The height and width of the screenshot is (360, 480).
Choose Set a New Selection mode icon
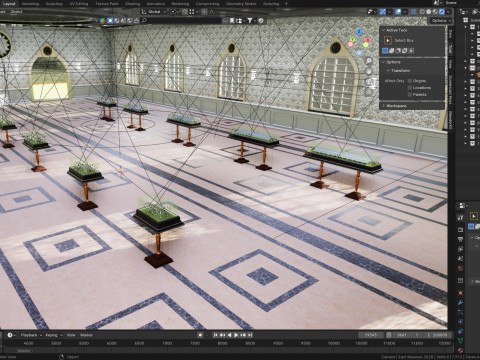pos(385,51)
